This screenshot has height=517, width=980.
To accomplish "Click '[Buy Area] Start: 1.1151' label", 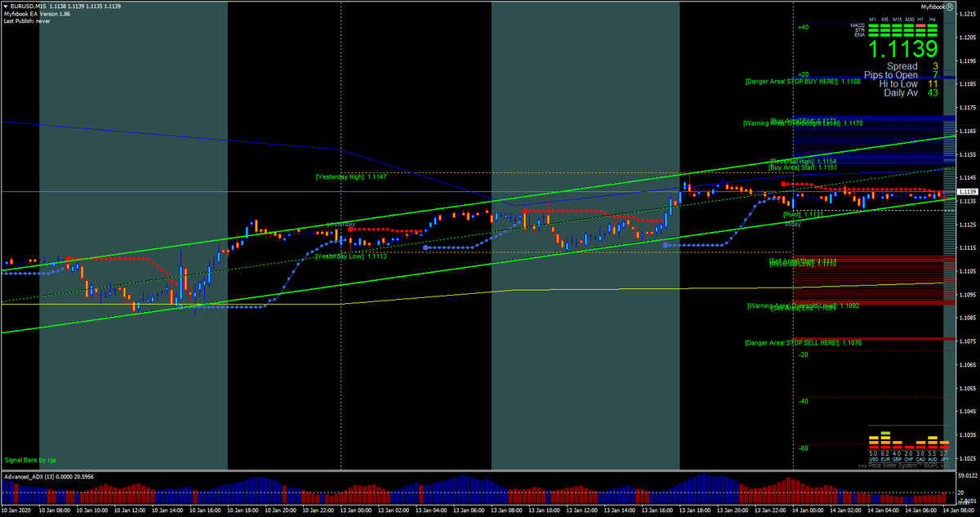I will [x=802, y=167].
